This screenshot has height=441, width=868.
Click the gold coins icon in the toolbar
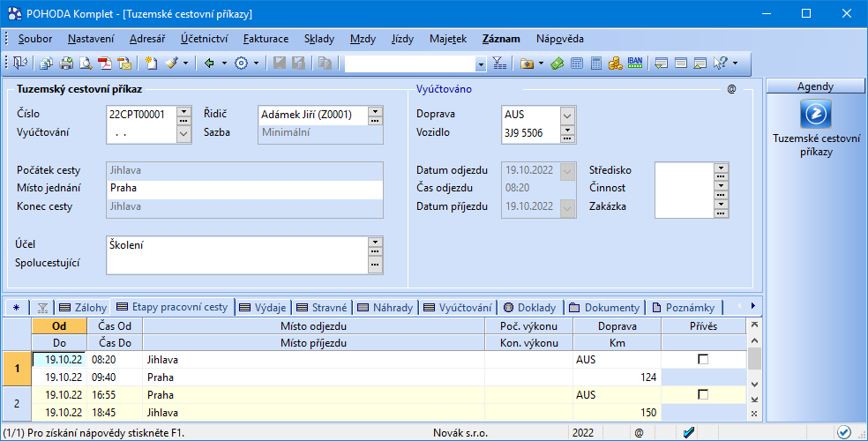pyautogui.click(x=615, y=64)
